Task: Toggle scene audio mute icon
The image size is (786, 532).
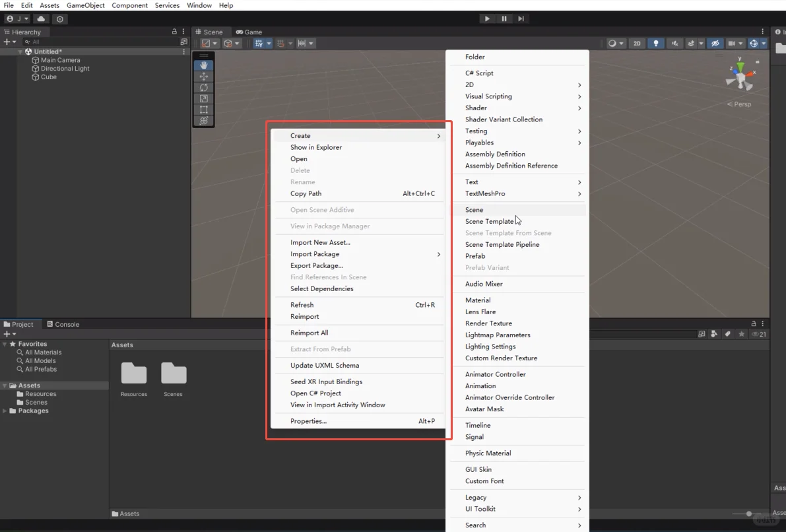Action: pyautogui.click(x=674, y=43)
